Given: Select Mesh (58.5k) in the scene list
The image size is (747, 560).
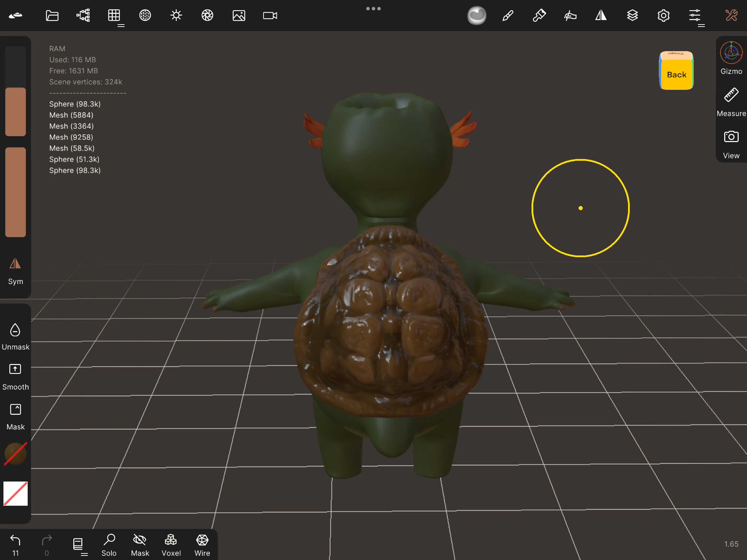Looking at the screenshot, I should 72,148.
